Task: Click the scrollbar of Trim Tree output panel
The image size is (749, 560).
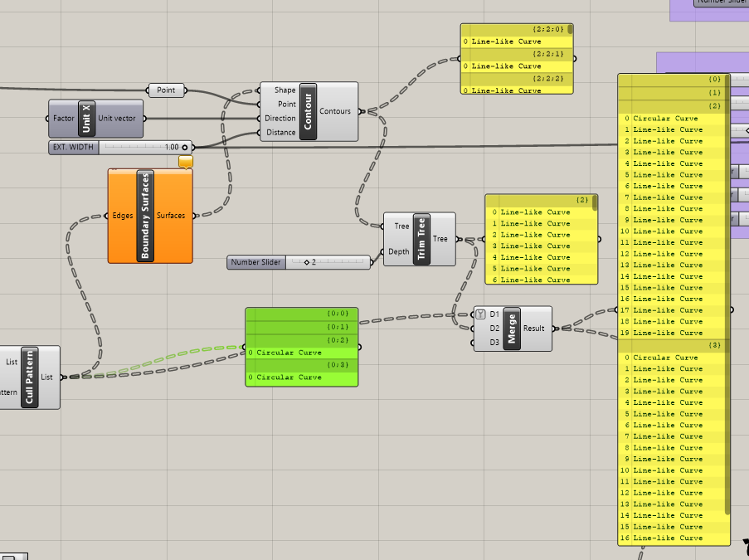Action: (x=595, y=203)
